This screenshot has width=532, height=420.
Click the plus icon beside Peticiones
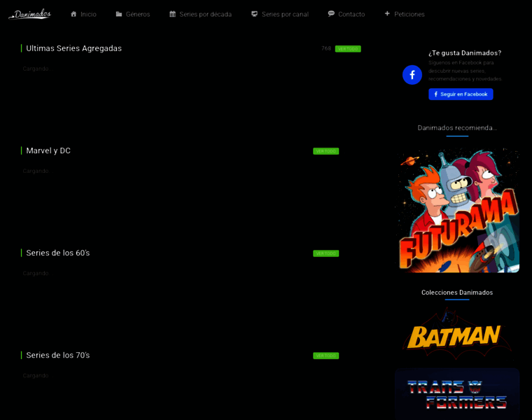pos(387,13)
